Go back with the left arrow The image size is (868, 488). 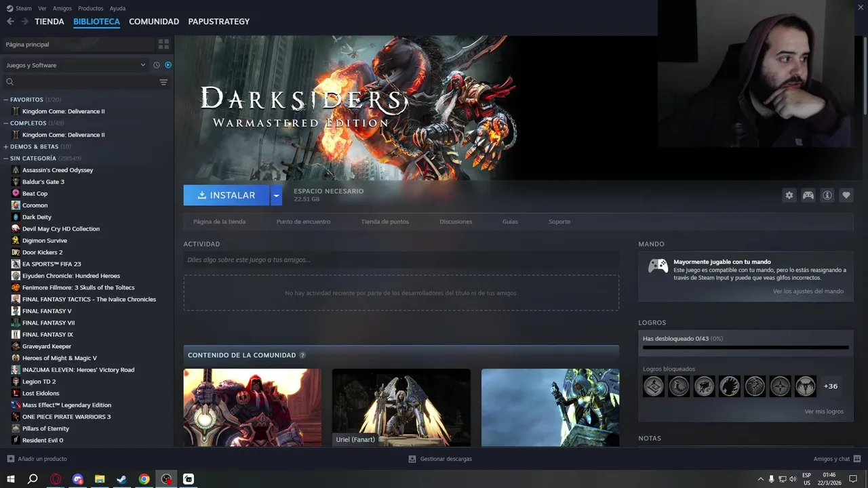(10, 22)
